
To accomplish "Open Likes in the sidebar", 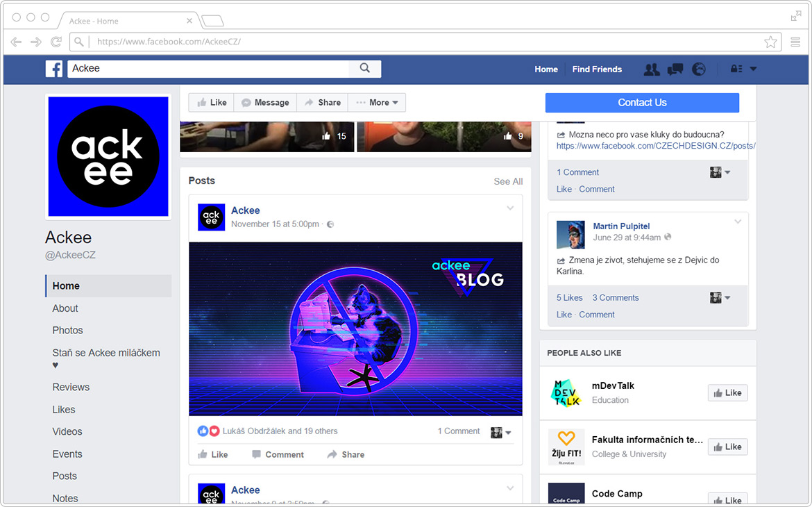I will [64, 410].
